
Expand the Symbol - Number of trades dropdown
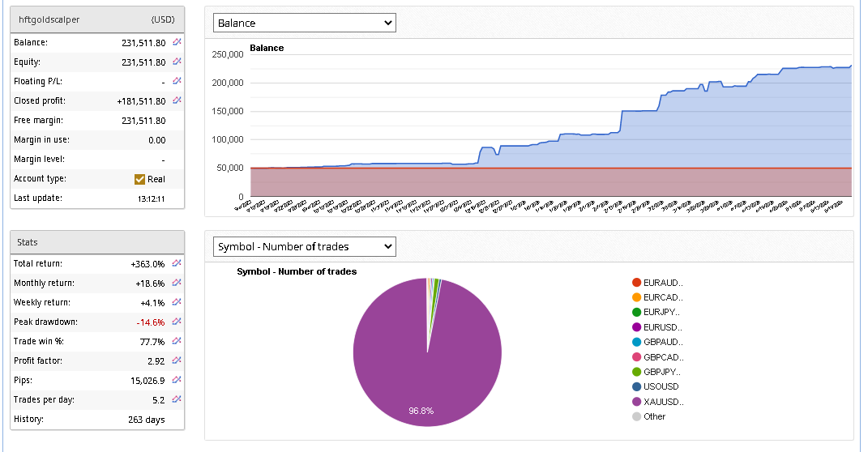pyautogui.click(x=304, y=246)
